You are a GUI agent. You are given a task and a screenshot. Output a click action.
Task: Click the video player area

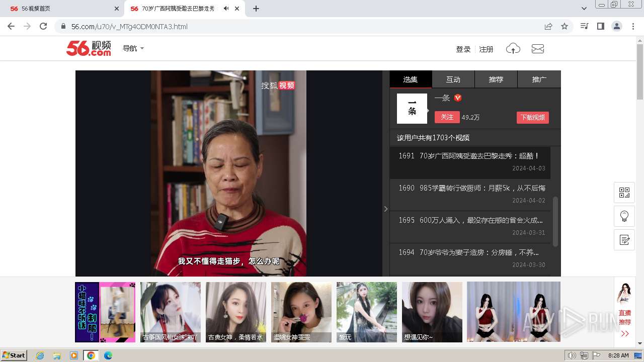(229, 173)
